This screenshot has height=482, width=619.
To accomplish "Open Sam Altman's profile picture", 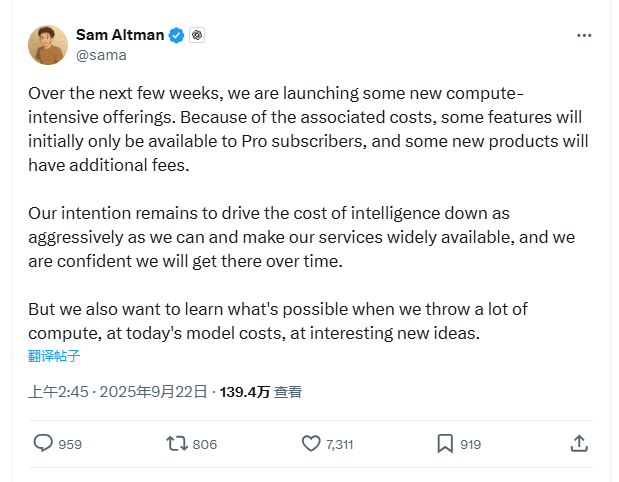I will click(x=48, y=45).
